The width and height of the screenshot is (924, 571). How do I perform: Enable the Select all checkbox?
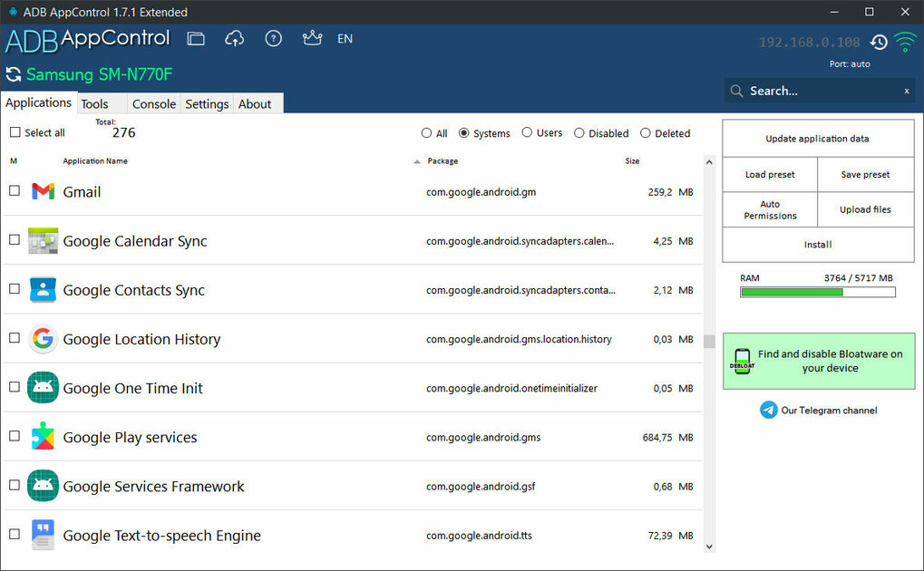(x=15, y=132)
